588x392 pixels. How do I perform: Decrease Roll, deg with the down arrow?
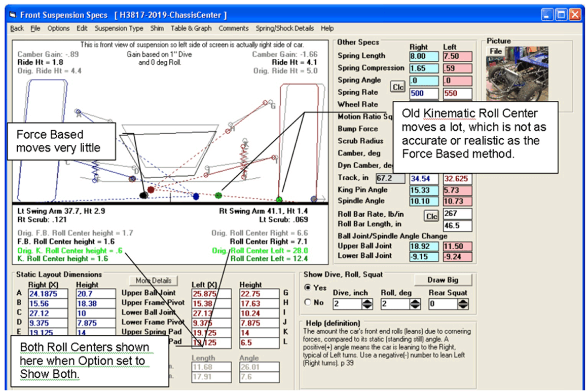(x=415, y=306)
